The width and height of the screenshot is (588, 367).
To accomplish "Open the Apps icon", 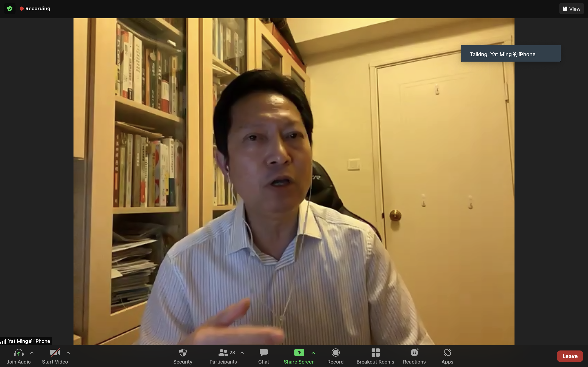I will click(x=447, y=353).
